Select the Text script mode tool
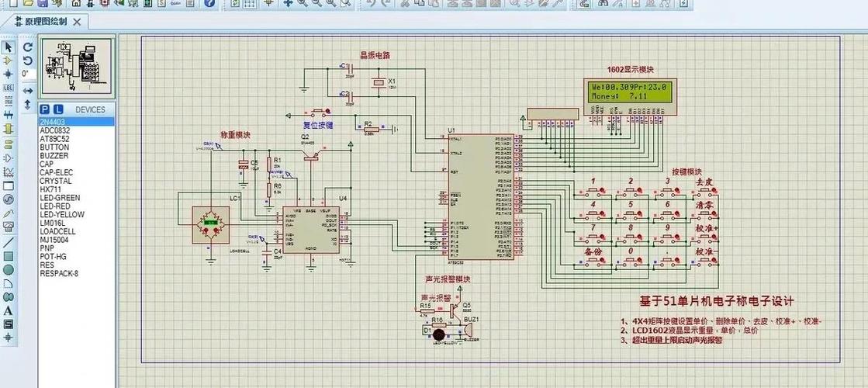 pyautogui.click(x=9, y=102)
